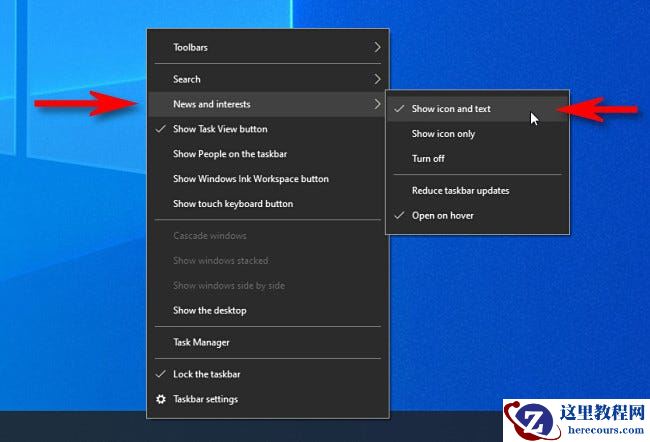Toggle Lock the taskbar option

268,374
